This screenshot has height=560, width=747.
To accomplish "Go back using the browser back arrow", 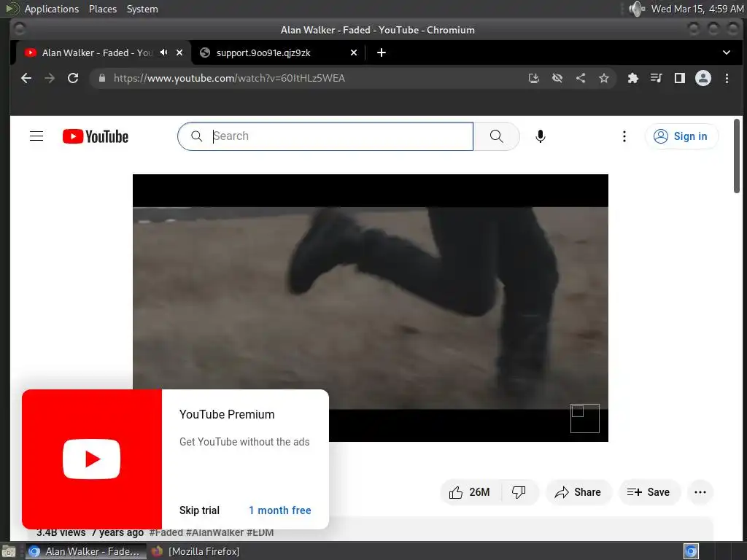I will (26, 78).
